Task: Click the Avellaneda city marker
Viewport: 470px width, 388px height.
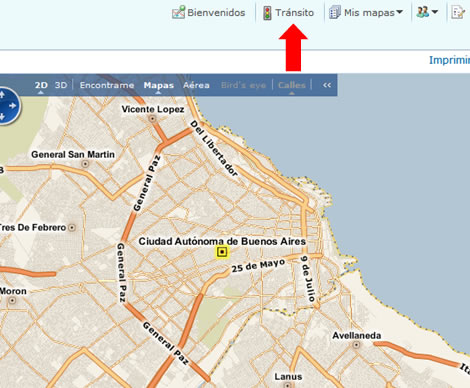Action: (356, 345)
